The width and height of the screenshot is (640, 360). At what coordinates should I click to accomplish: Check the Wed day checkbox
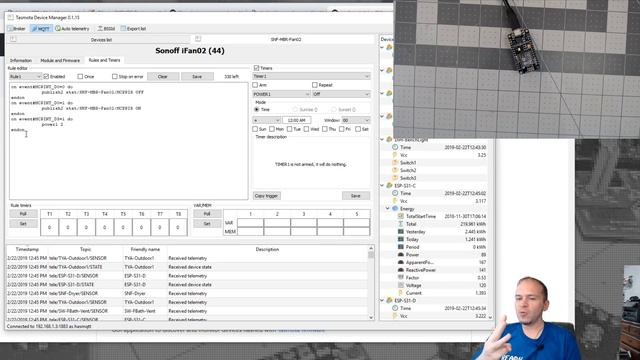307,129
